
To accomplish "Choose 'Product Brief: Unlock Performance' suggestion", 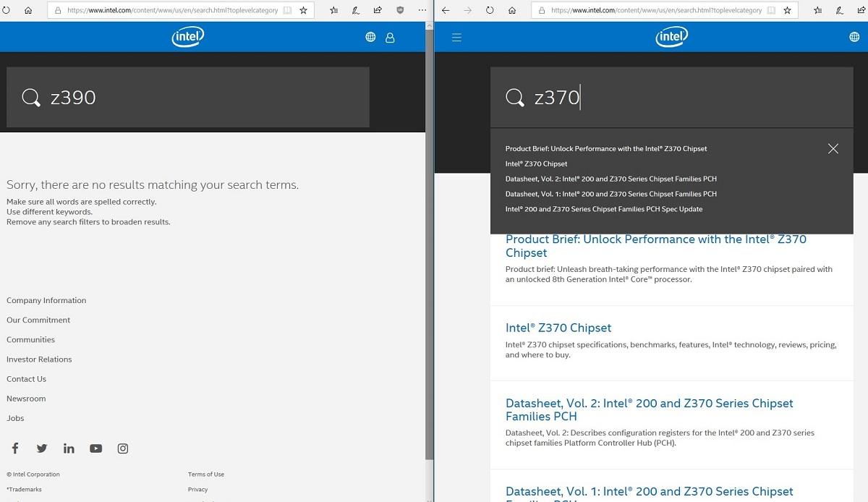I will tap(606, 148).
